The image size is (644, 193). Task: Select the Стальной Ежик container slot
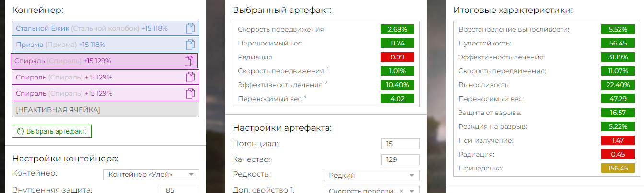coord(105,28)
